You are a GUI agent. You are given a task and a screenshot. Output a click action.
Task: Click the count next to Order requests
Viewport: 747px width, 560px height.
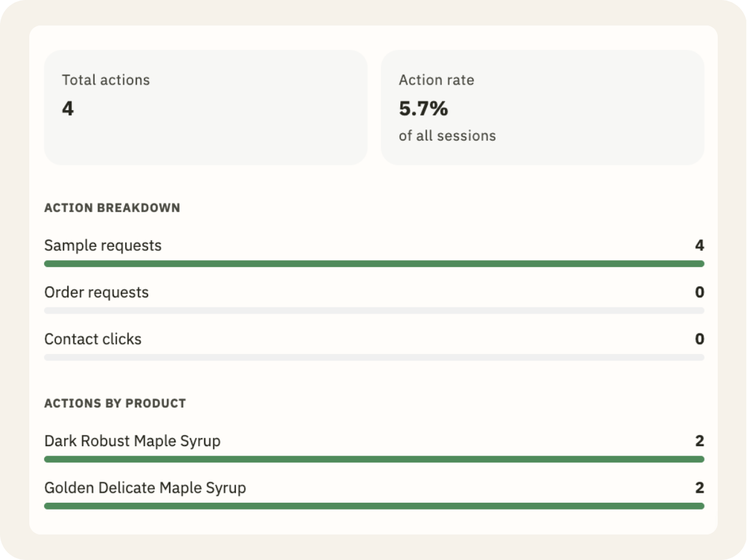(x=700, y=292)
